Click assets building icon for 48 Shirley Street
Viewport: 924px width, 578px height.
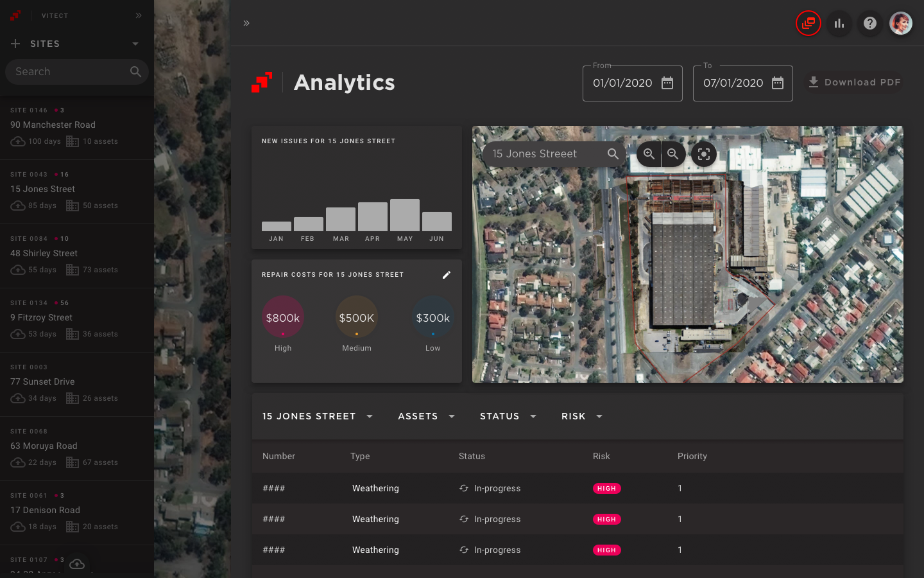click(73, 270)
